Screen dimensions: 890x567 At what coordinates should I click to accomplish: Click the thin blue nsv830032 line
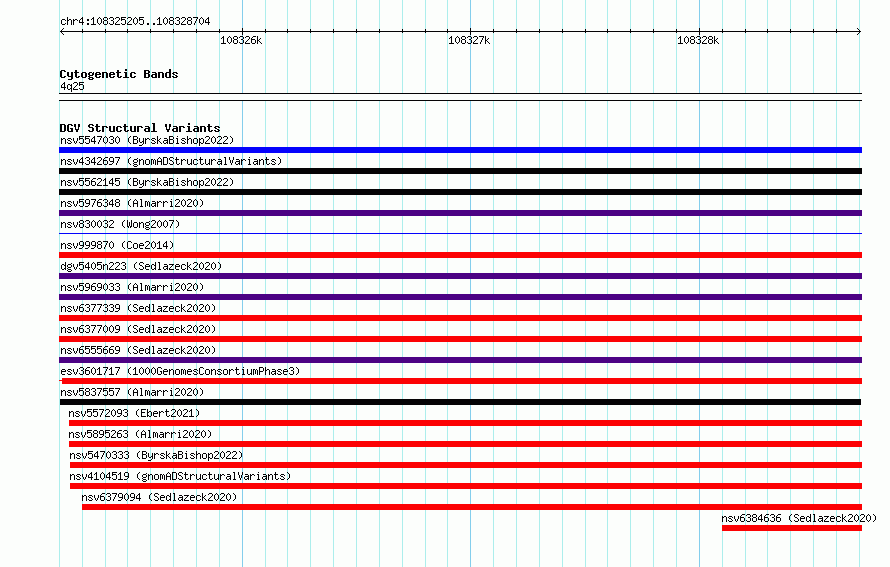[460, 233]
